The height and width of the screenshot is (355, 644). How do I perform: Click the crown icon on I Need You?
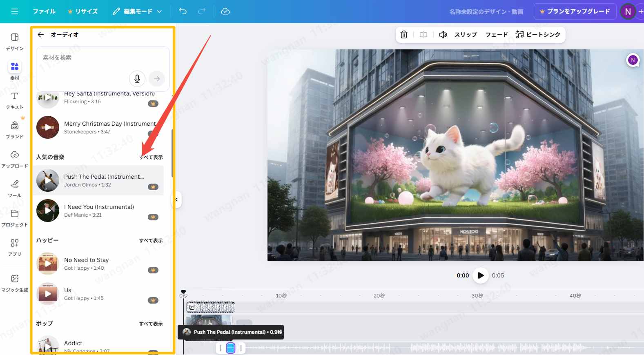(x=153, y=217)
